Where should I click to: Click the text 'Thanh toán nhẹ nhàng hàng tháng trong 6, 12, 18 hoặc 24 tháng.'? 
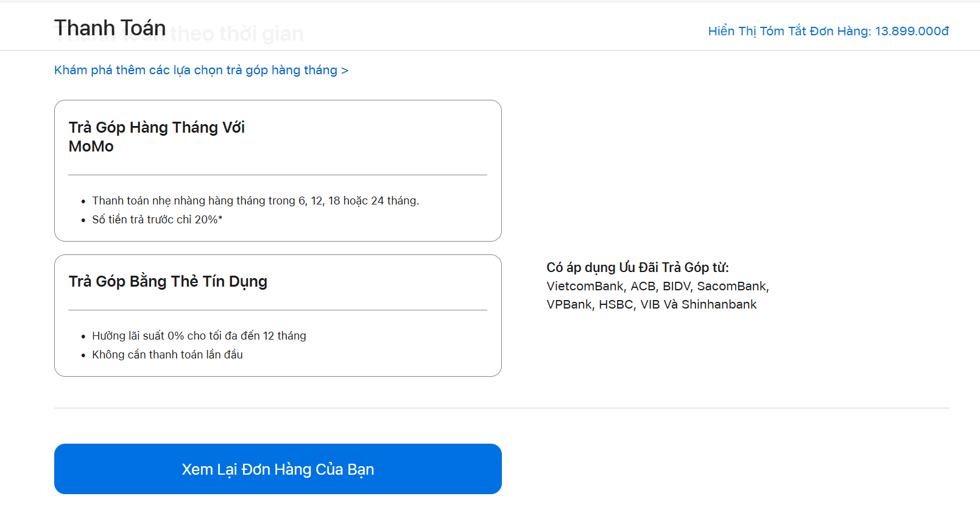[x=256, y=201]
